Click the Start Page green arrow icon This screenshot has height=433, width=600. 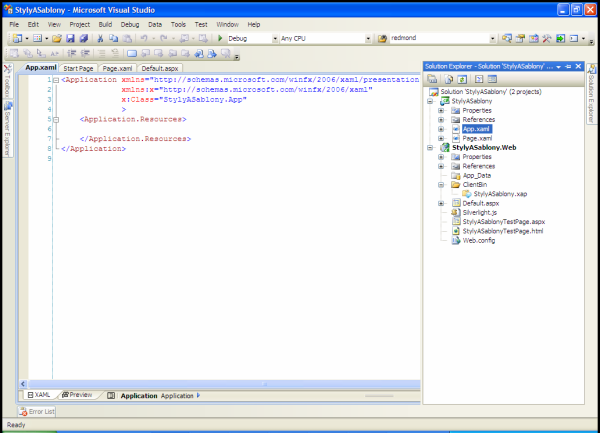[x=560, y=38]
